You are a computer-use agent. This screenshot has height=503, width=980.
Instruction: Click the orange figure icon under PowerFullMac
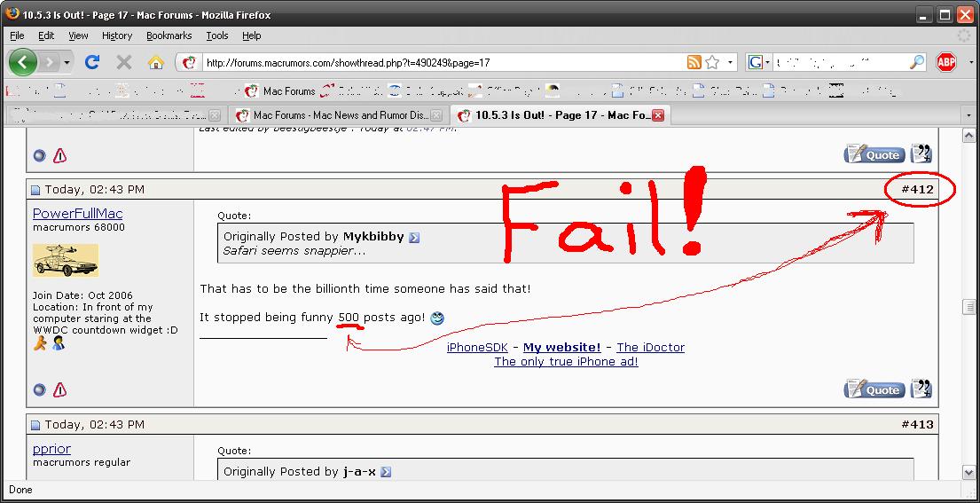tap(40, 343)
